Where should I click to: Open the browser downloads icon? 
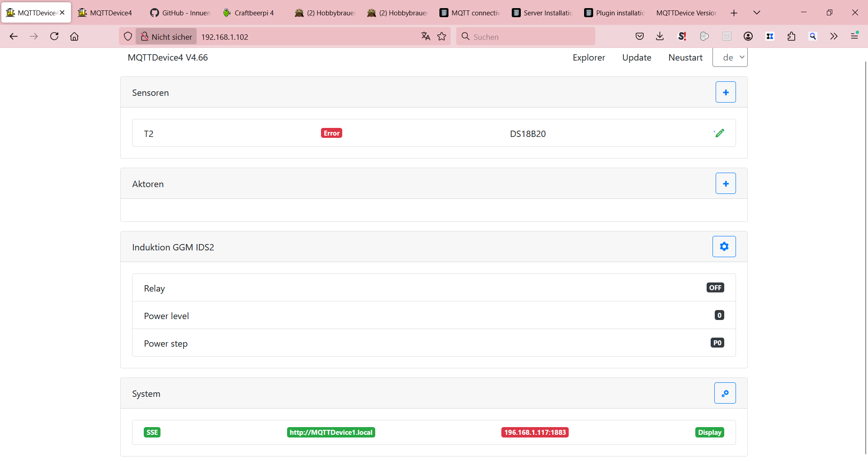[660, 37]
